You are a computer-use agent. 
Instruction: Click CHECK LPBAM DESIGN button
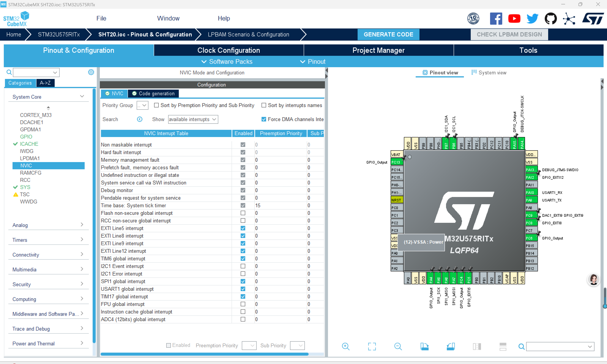coord(509,34)
